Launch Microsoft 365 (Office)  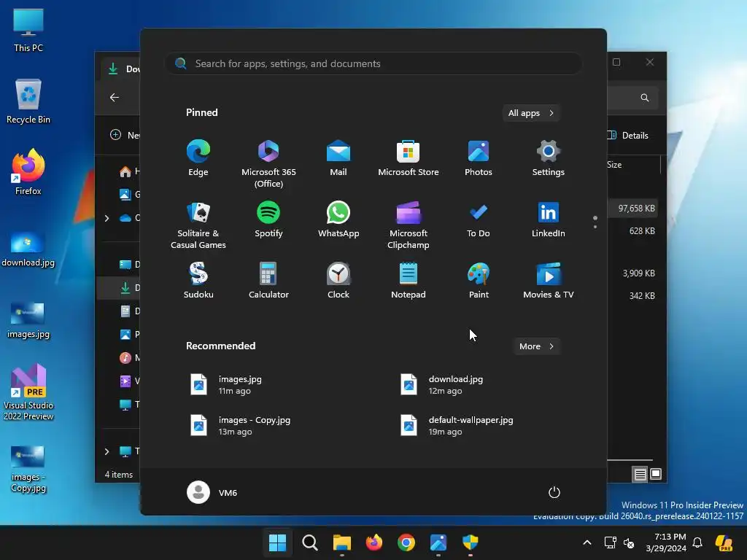[268, 163]
